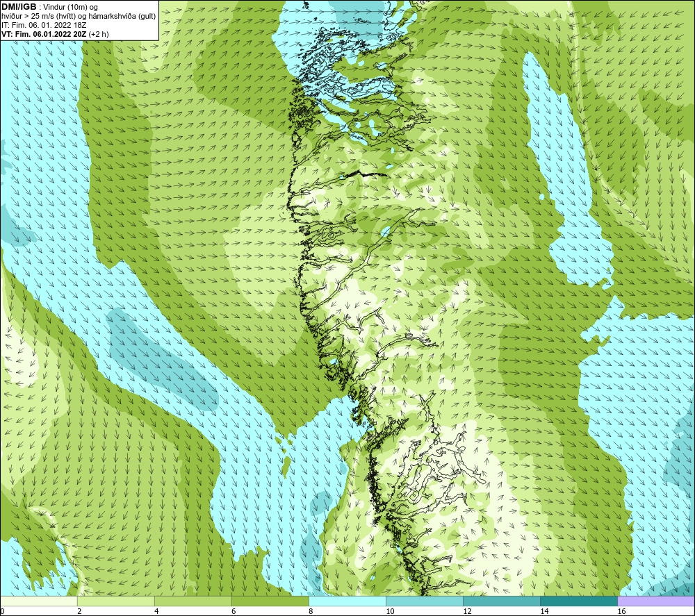Click the 'hviður > 25 m/s' legend line
Image resolution: width=695 pixels, height=616 pixels.
point(79,17)
